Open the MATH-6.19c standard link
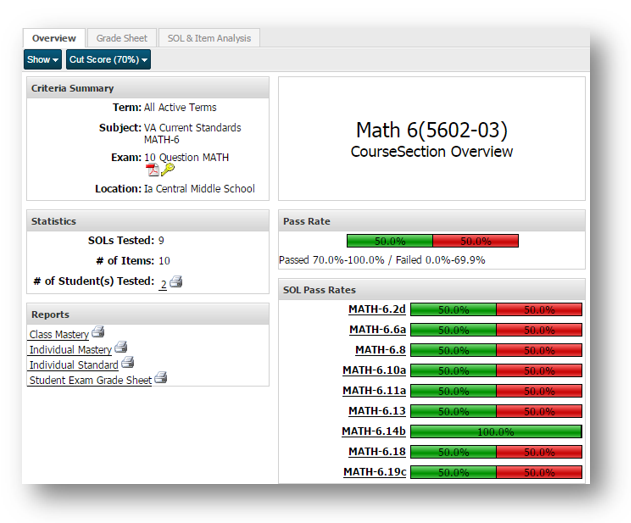 [x=375, y=472]
